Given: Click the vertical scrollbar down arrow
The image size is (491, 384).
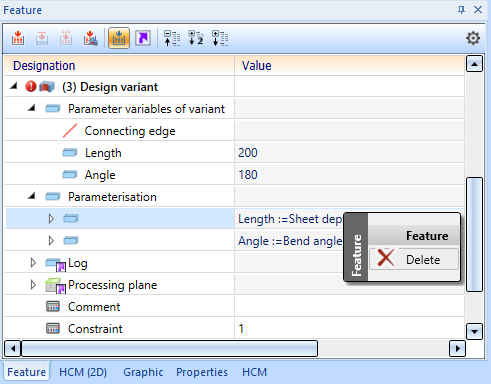Looking at the screenshot, I should click(x=474, y=331).
